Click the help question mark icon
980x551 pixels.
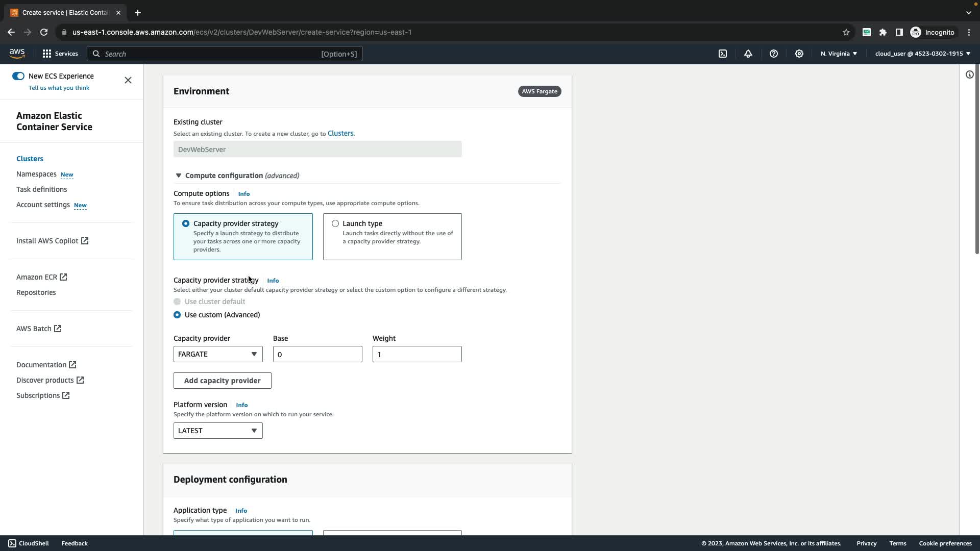click(774, 54)
